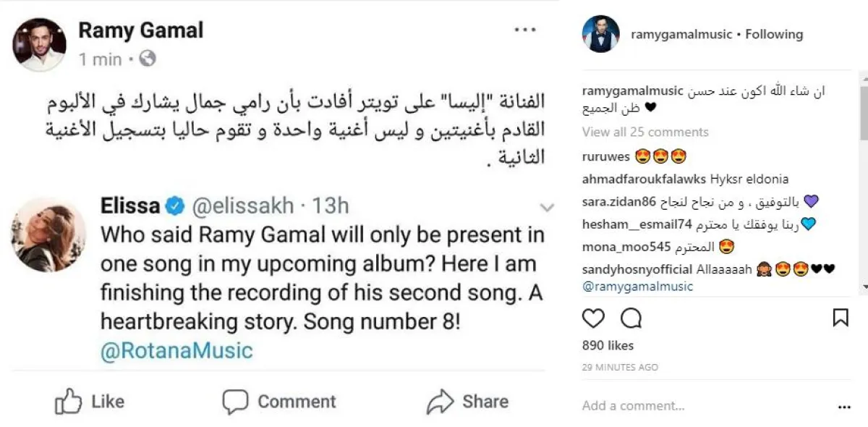Toggle the Following button
This screenshot has width=868, height=427.
coord(774,34)
